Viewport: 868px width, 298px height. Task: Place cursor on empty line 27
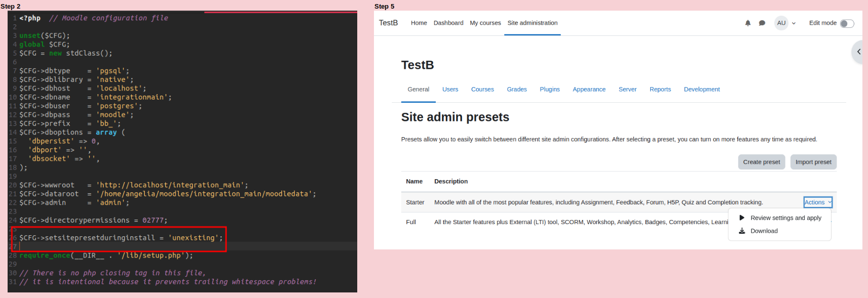[187, 246]
